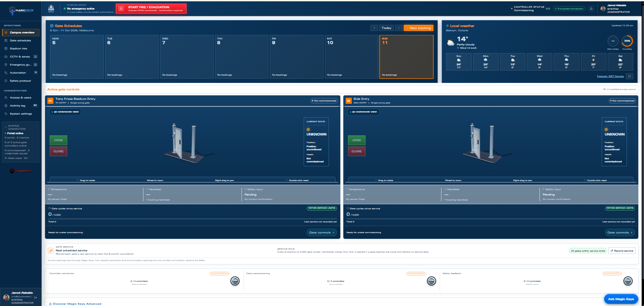Image resolution: width=644 pixels, height=306 pixels.
Task: Click the RJL Commercial logo in sidebar
Action: (21, 171)
